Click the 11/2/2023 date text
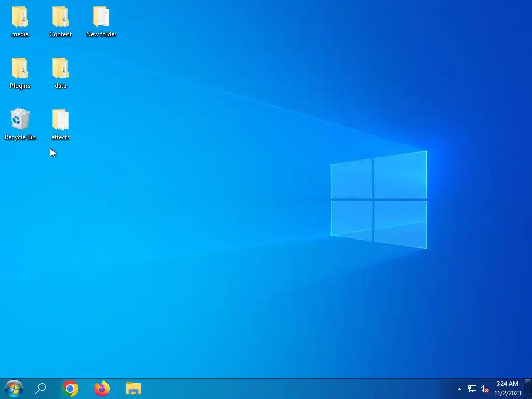Viewport: 532px width, 399px height. tap(507, 393)
